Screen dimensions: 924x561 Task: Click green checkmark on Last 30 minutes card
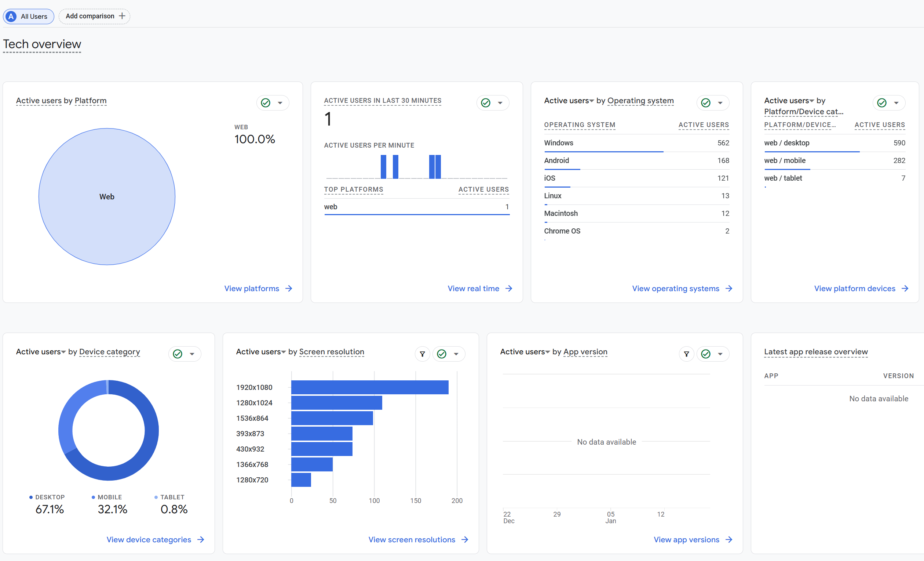[486, 103]
